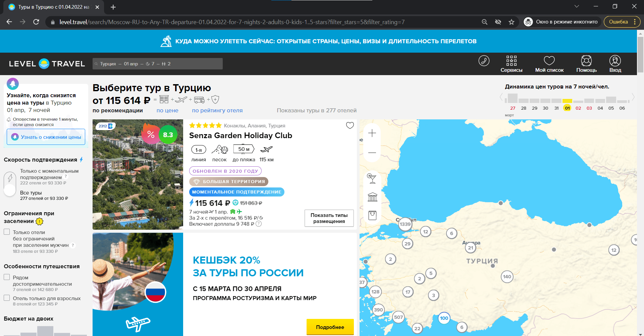Viewport: 644px width, 336px height.
Task: Open Senza Garden hotel photo
Action: click(138, 174)
